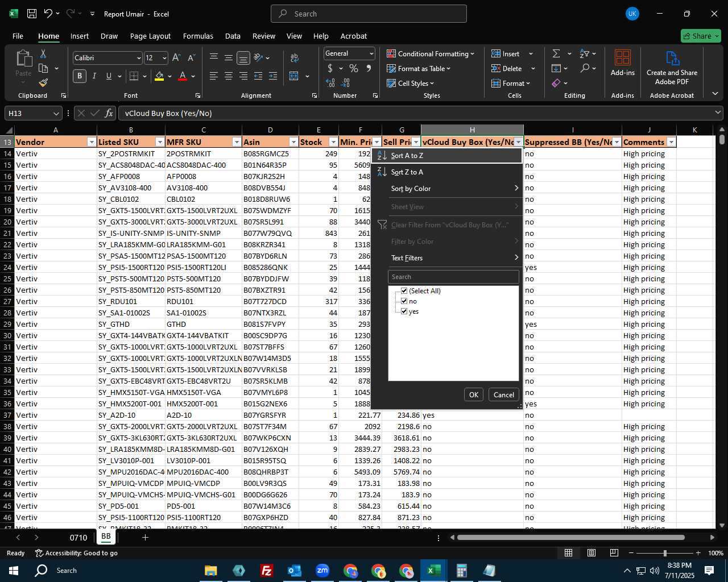Screen dimensions: 728x582
Task: Toggle Bold formatting
Action: 80,76
